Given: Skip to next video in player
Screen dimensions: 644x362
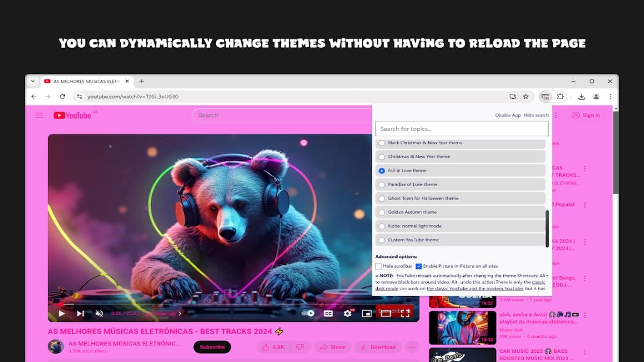Looking at the screenshot, I should [x=80, y=313].
